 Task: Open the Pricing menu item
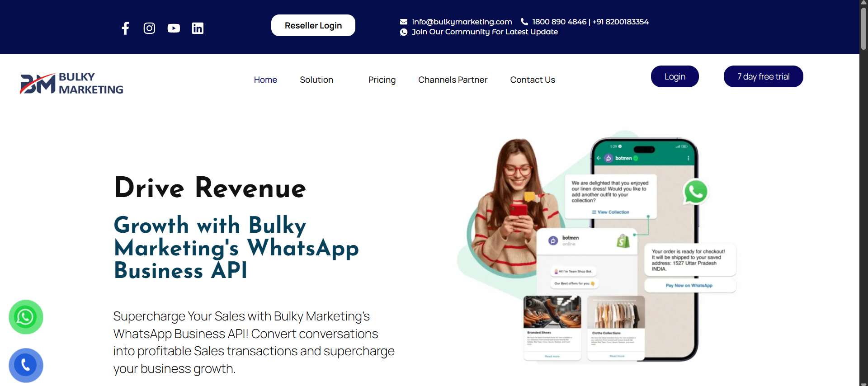382,80
